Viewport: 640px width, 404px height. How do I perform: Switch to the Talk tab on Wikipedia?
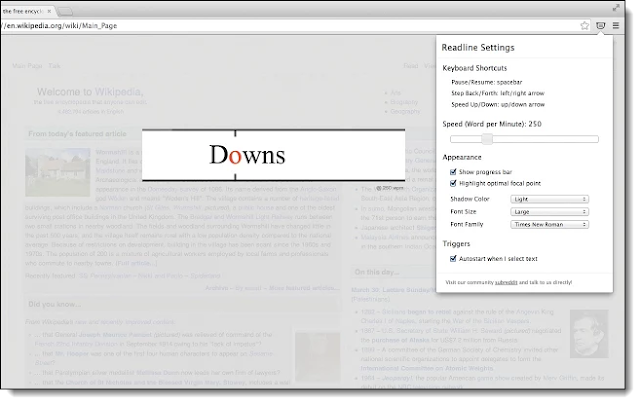point(54,66)
